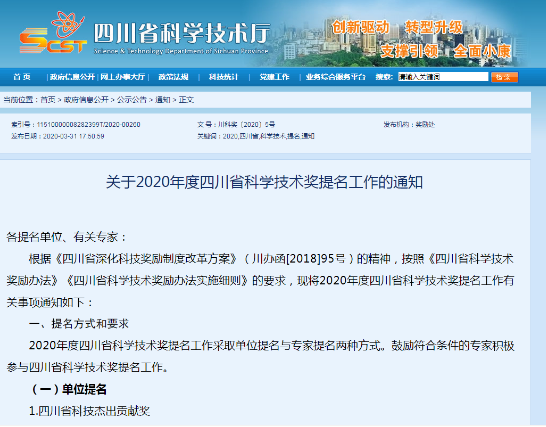
Task: Click the 川科奖〔2020〕5号 document number text
Action: click(247, 124)
